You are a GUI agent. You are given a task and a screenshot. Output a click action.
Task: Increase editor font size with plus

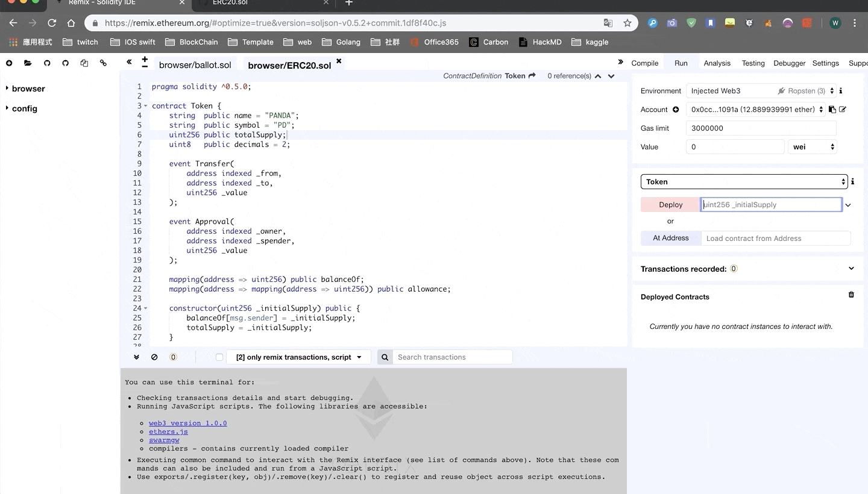pos(145,59)
